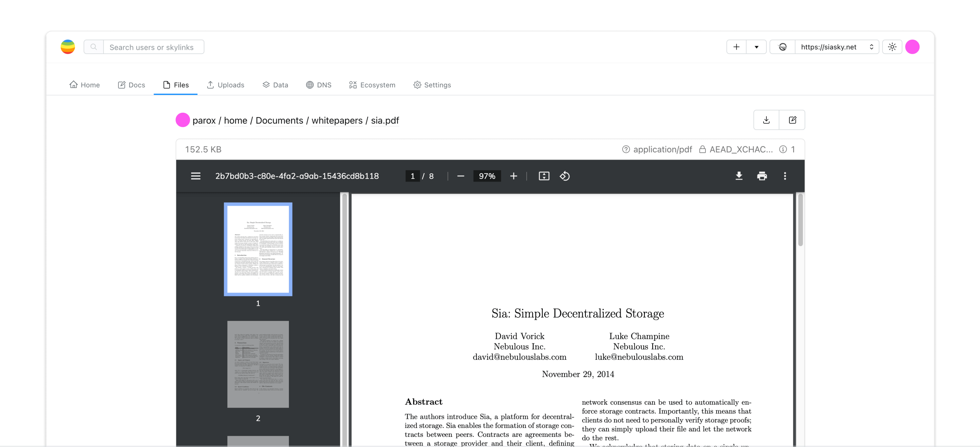Image resolution: width=980 pixels, height=447 pixels.
Task: Toggle the light/dark theme sun button
Action: (x=892, y=47)
